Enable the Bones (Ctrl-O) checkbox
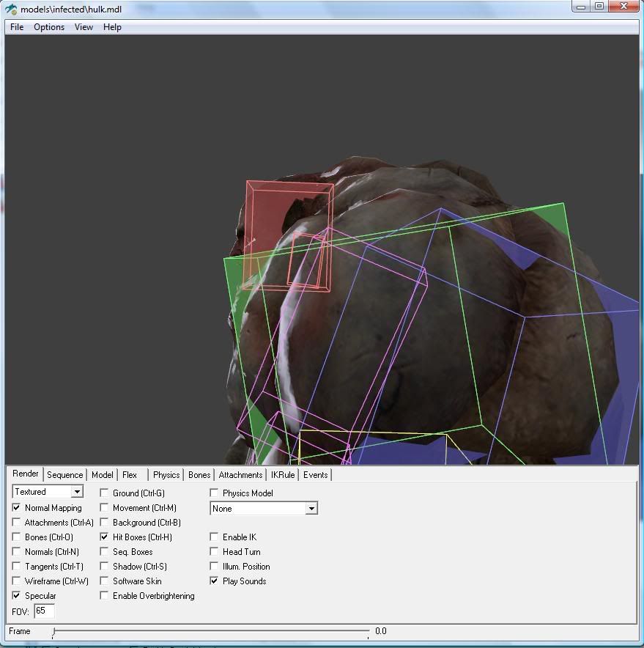Viewport: 644px width, 648px height. click(x=17, y=537)
